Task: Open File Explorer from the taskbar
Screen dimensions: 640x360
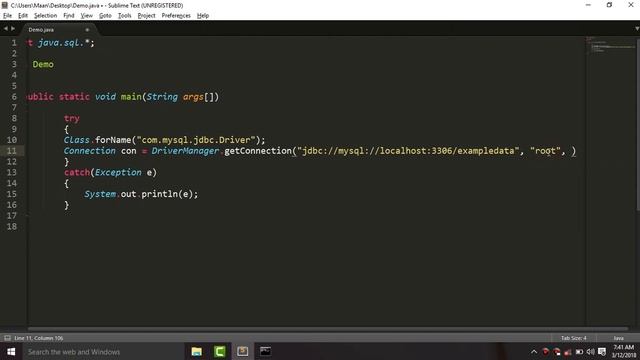Action: (x=197, y=351)
